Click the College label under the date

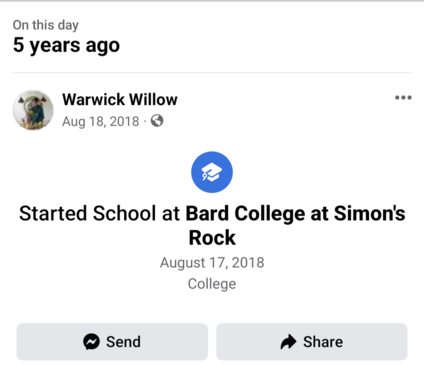point(212,284)
